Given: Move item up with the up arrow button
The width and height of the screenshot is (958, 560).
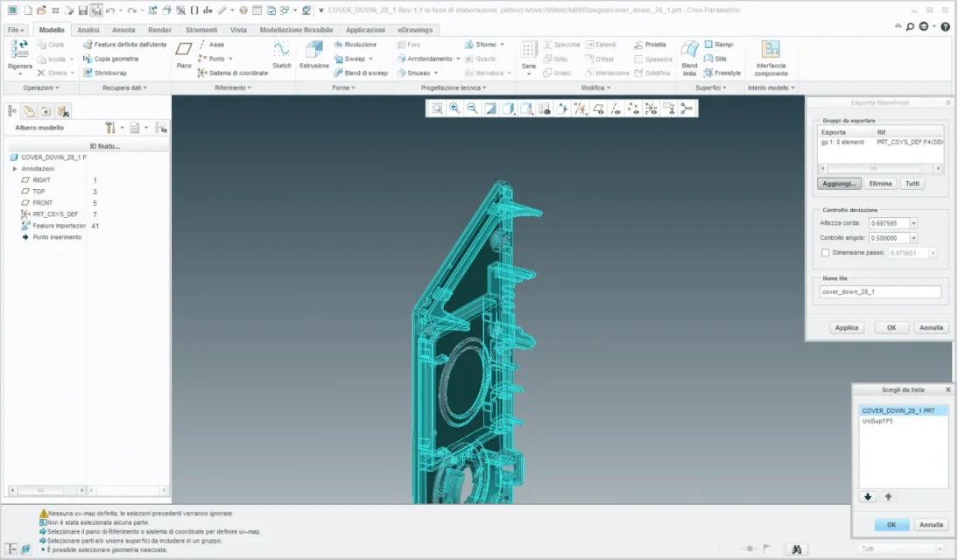Looking at the screenshot, I should [x=888, y=497].
